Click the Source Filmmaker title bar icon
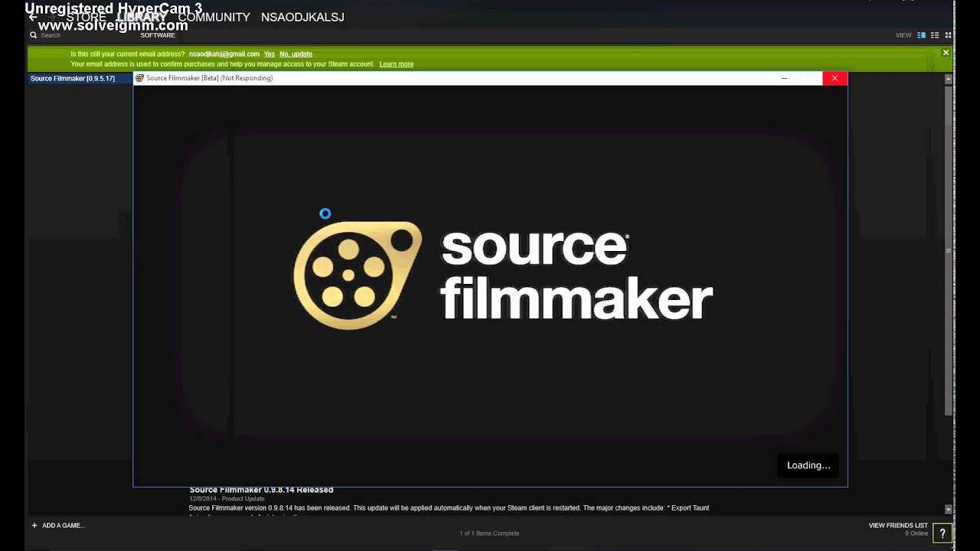 tap(139, 78)
